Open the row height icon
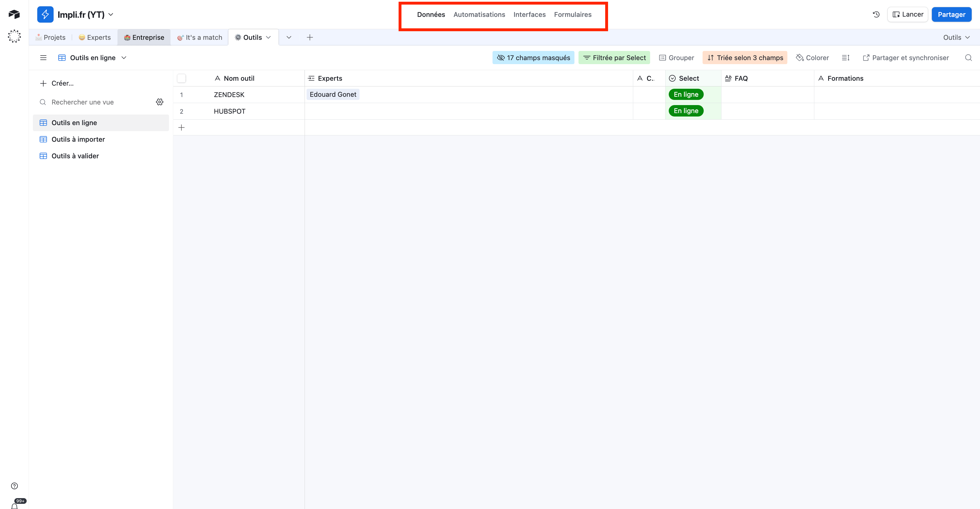Screen dimensions: 980x509 tap(845, 58)
